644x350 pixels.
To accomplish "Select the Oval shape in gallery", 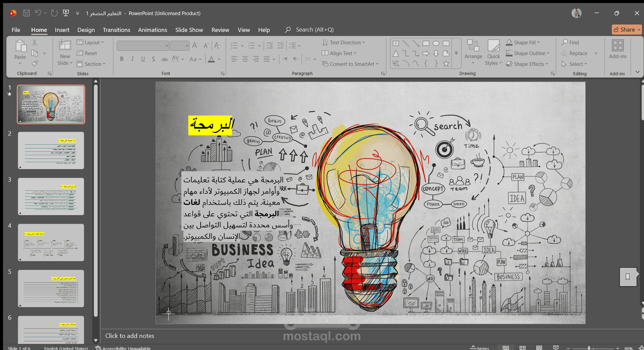I will (x=436, y=43).
